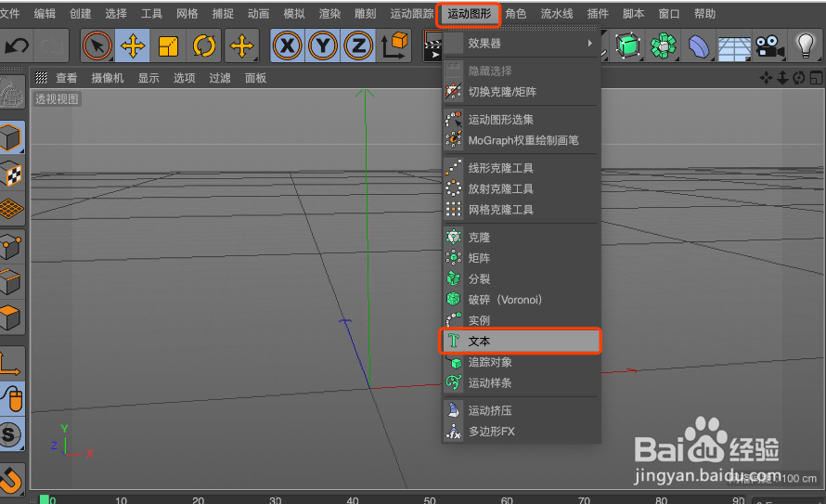Select points mode cube icon

point(11,247)
